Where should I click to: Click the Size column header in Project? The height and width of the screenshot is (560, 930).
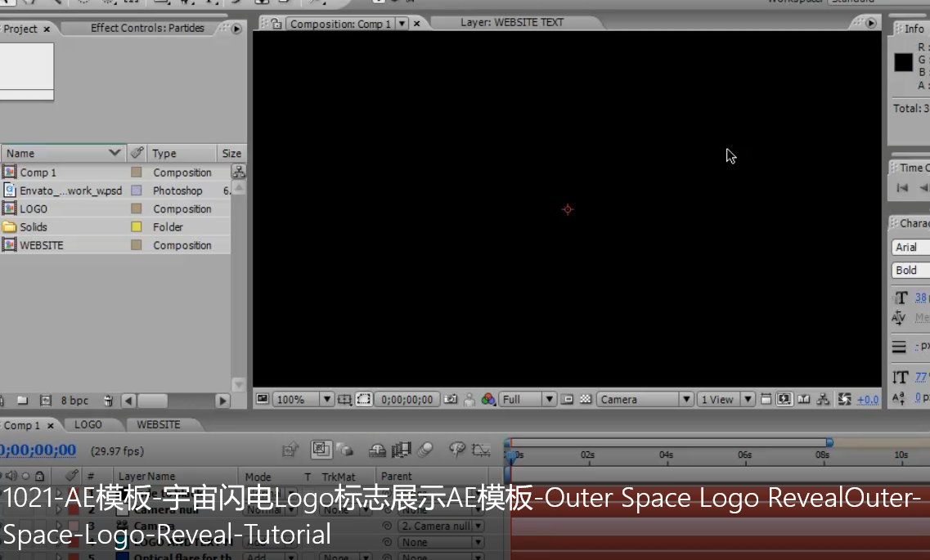click(x=231, y=153)
